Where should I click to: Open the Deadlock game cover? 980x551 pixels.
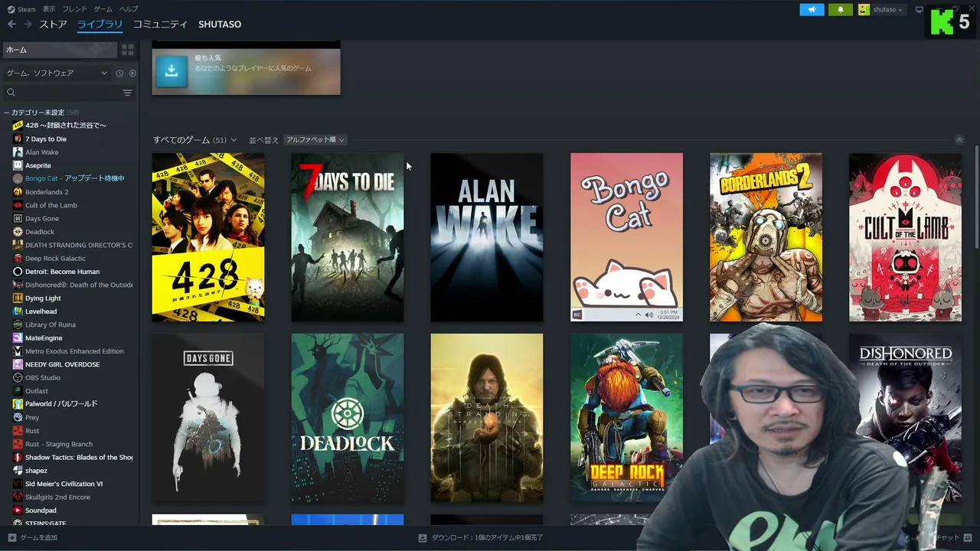(348, 418)
